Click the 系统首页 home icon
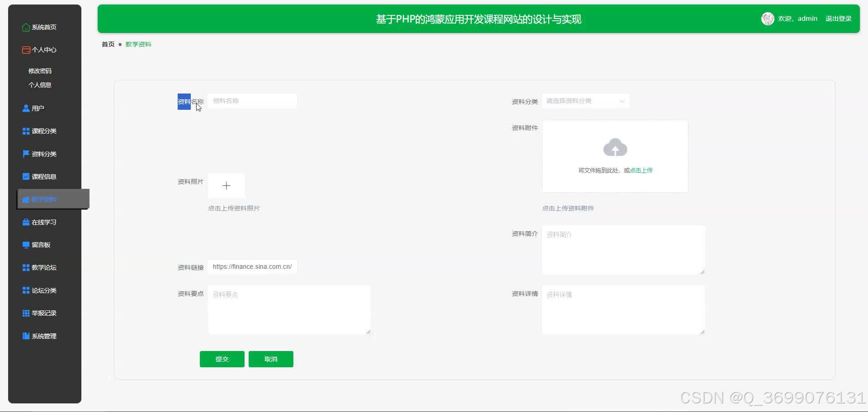868x412 pixels. pyautogui.click(x=26, y=27)
